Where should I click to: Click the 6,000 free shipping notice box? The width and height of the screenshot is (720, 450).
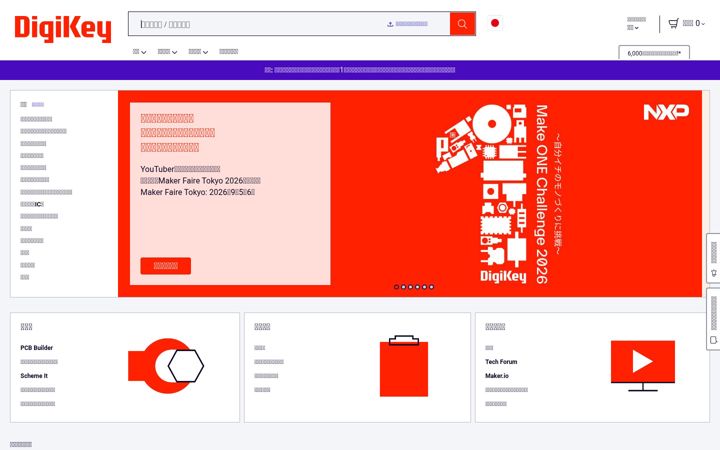(654, 53)
